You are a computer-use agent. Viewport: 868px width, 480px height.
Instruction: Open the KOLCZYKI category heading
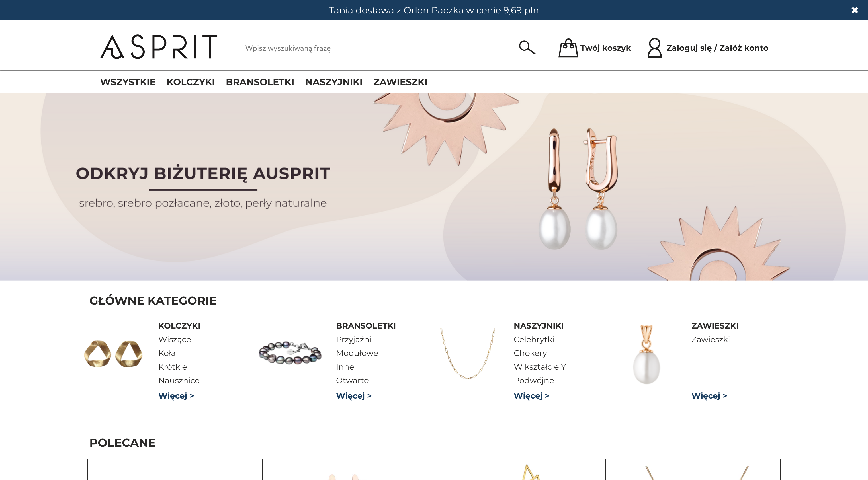tap(179, 326)
